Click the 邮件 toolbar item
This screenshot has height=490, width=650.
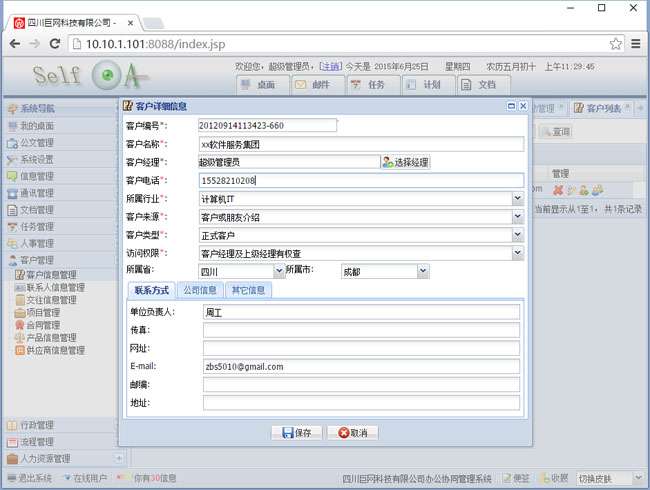point(314,85)
